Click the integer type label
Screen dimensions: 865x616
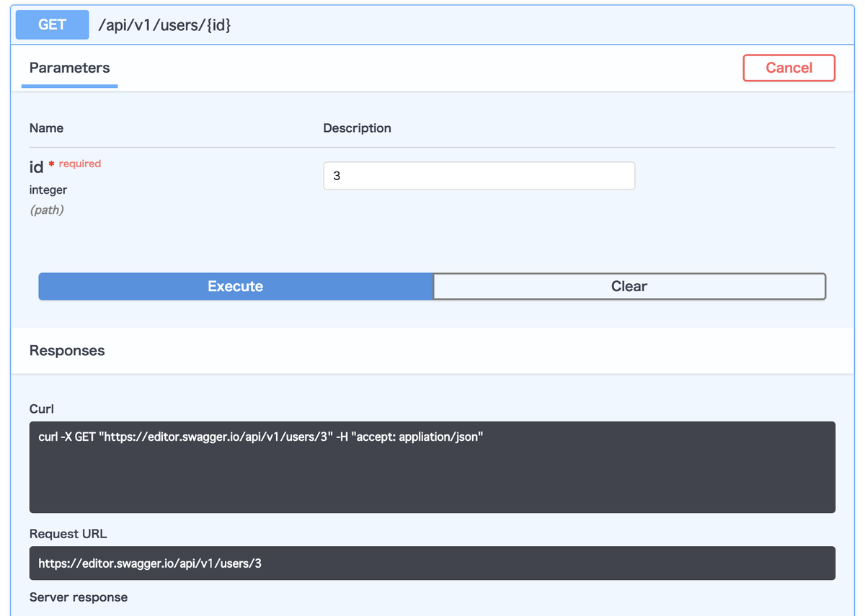(48, 189)
